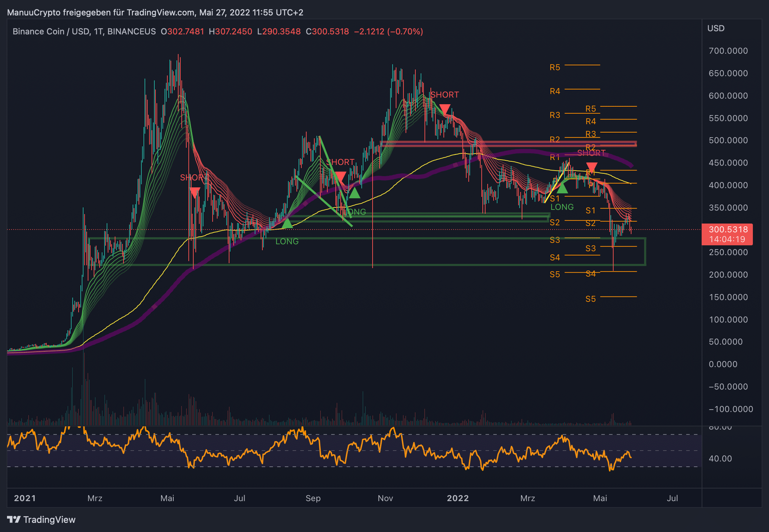Click the USD currency label on price axis
Image resolution: width=769 pixels, height=532 pixels.
716,28
